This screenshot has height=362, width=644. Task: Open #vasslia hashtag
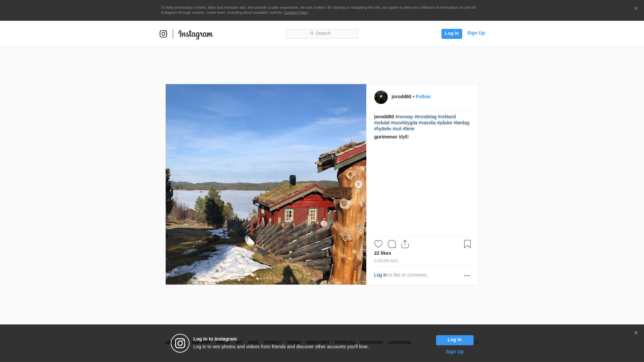[x=427, y=123]
